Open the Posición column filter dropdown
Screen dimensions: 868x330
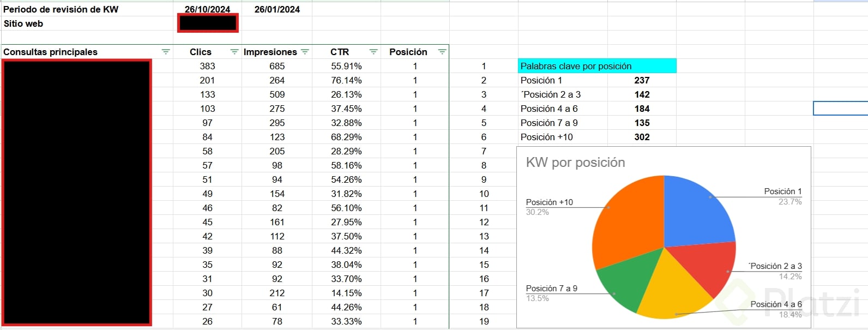coord(442,52)
